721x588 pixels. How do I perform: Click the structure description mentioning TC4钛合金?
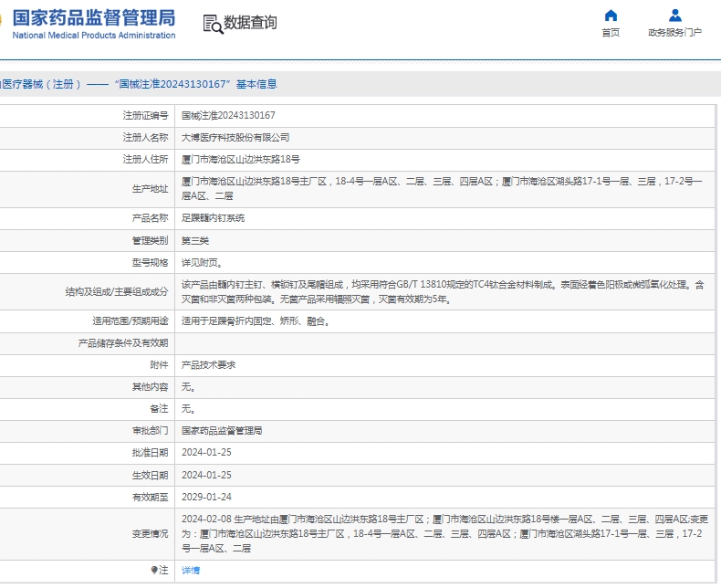443,291
